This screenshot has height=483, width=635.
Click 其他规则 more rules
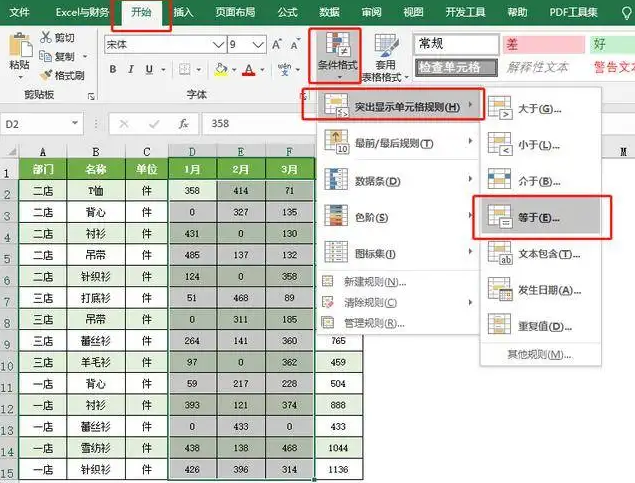coord(539,355)
